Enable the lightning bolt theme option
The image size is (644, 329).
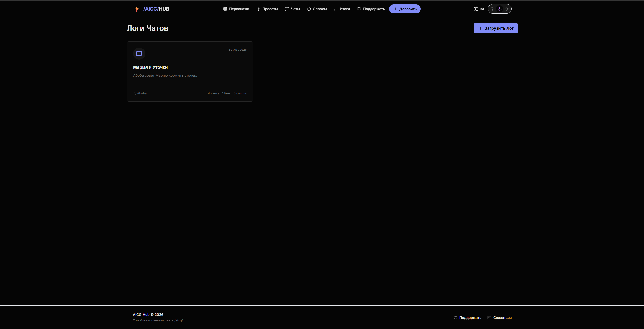[x=507, y=9]
